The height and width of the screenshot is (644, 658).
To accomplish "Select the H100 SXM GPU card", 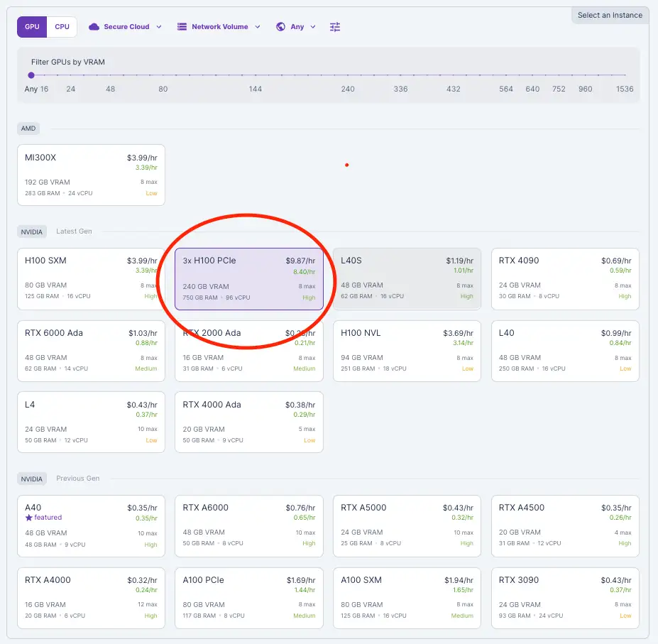I will [x=91, y=279].
